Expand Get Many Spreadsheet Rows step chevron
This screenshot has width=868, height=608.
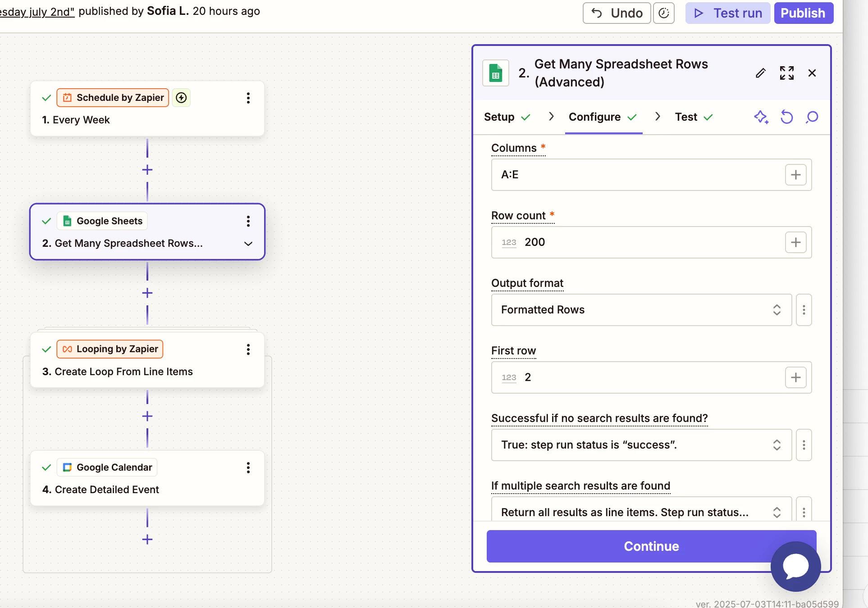pos(248,244)
